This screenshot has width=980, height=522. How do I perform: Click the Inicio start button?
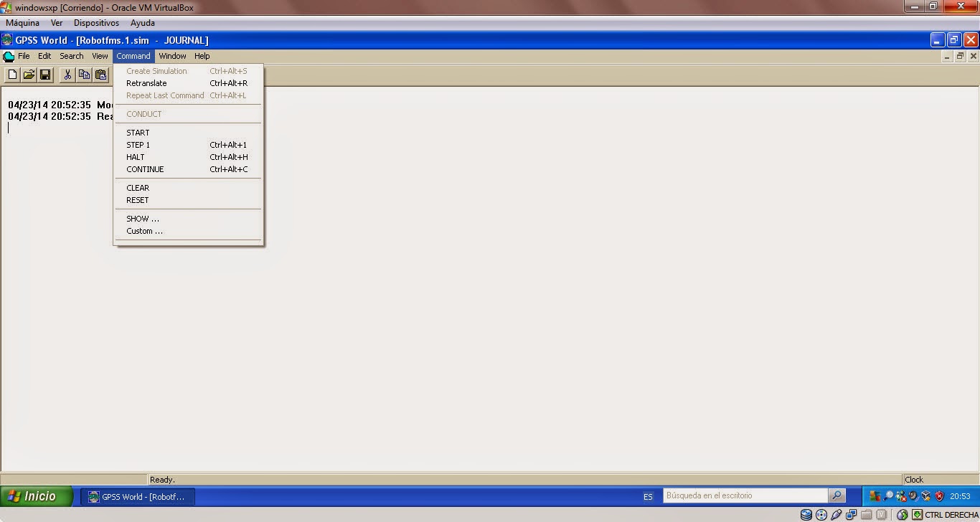[37, 496]
